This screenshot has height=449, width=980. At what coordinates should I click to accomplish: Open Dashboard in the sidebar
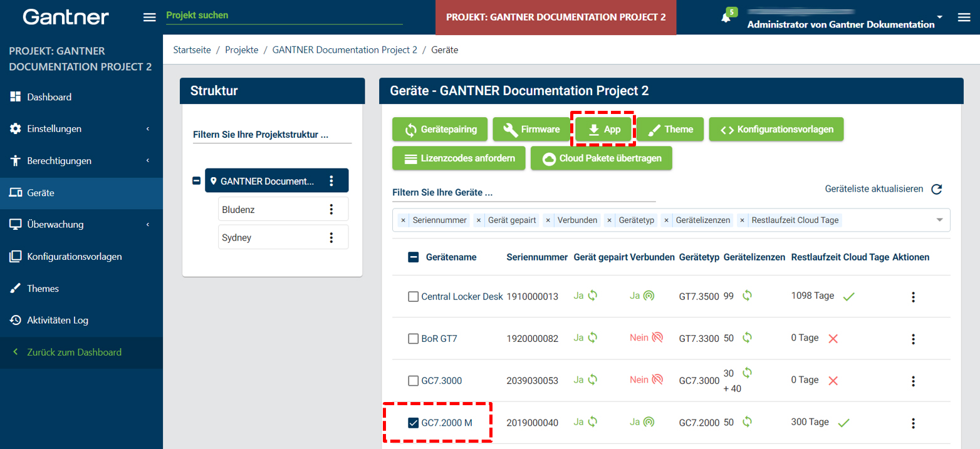[81, 97]
